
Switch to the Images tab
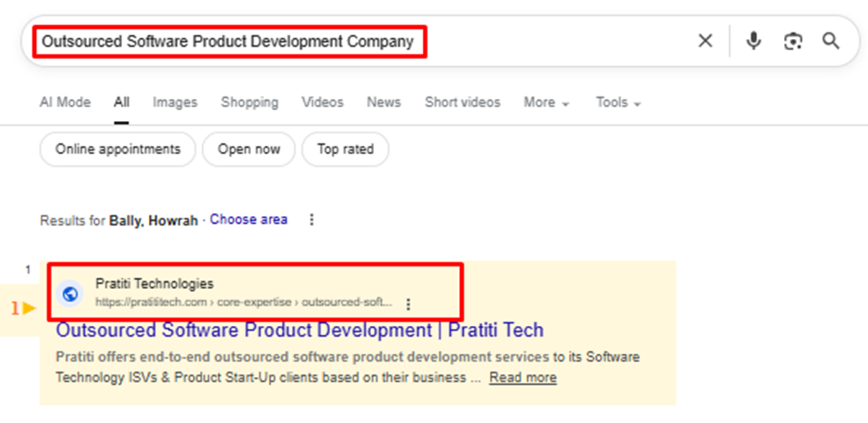[x=175, y=103]
